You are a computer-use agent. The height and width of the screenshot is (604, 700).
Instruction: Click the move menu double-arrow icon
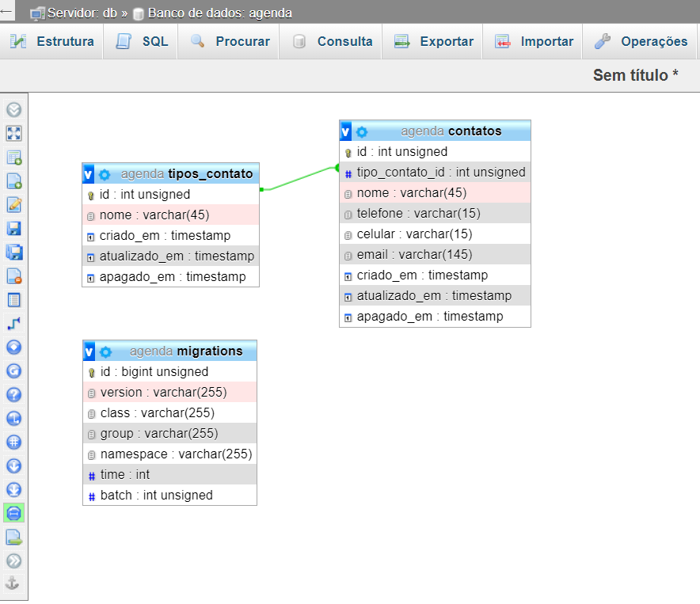[x=13, y=561]
